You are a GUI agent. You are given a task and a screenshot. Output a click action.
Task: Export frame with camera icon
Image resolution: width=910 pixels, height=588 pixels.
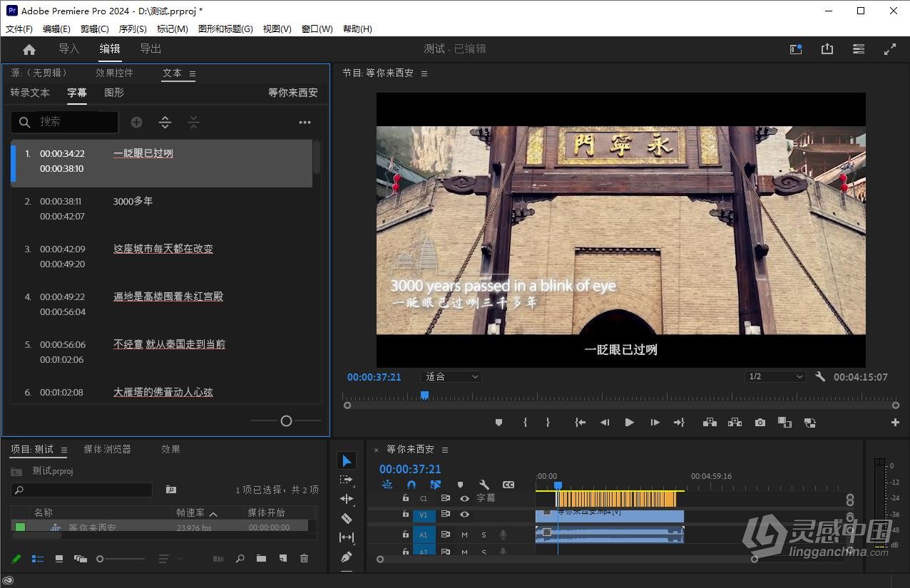tap(760, 423)
